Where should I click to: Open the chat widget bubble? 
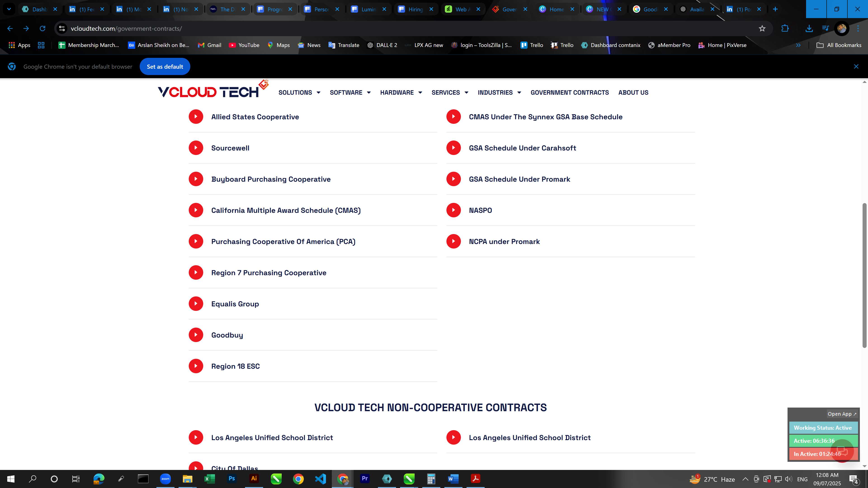(842, 451)
